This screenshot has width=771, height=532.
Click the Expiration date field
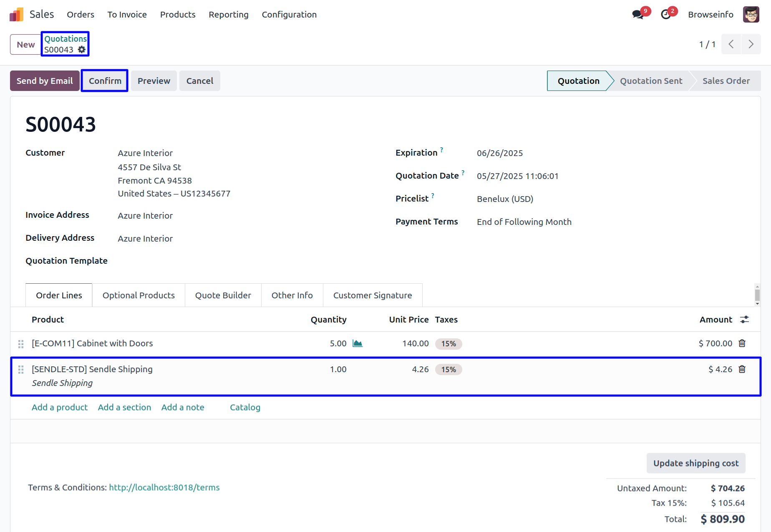point(500,153)
